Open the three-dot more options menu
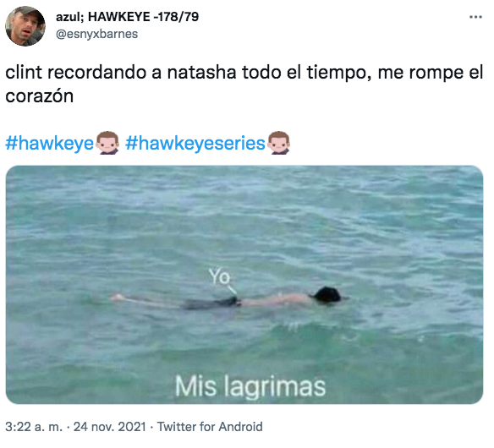The image size is (494, 448). click(x=475, y=17)
